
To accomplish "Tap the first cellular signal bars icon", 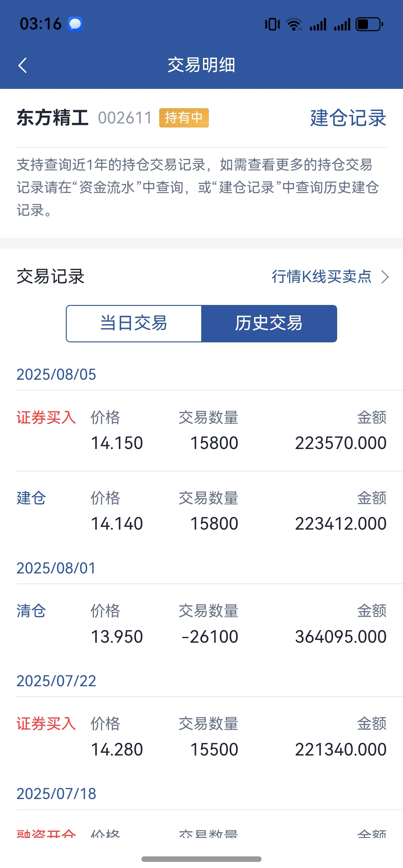I will [318, 24].
